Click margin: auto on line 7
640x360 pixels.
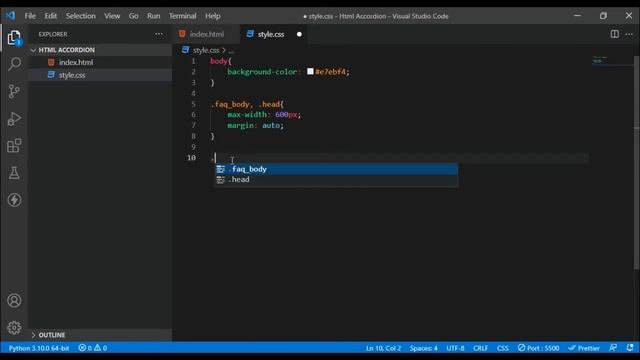coord(255,125)
